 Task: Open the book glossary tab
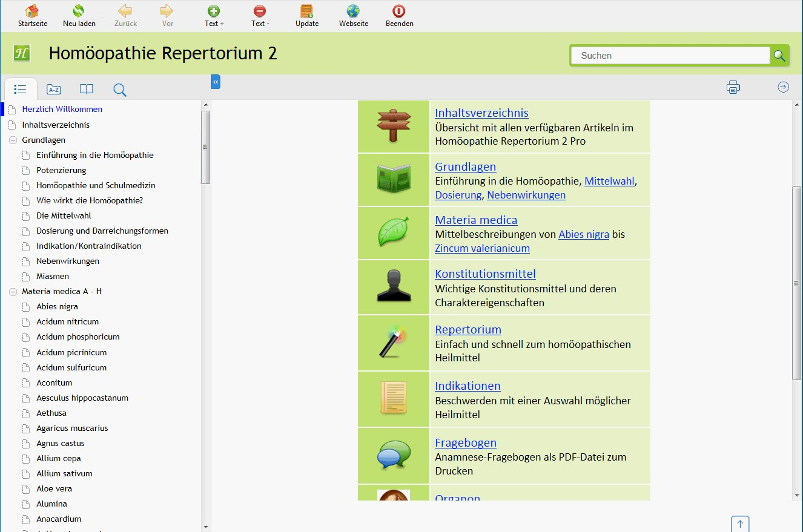tap(86, 88)
